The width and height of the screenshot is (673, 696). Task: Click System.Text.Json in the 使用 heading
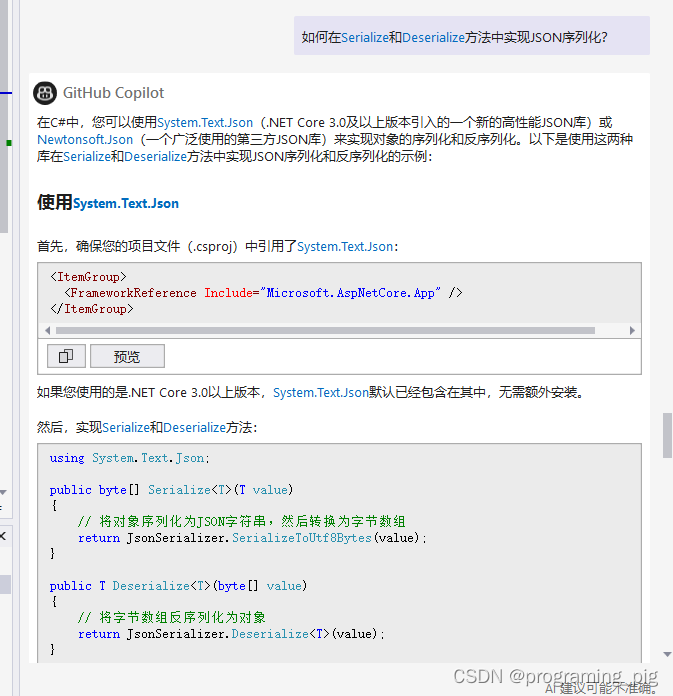pyautogui.click(x=126, y=203)
